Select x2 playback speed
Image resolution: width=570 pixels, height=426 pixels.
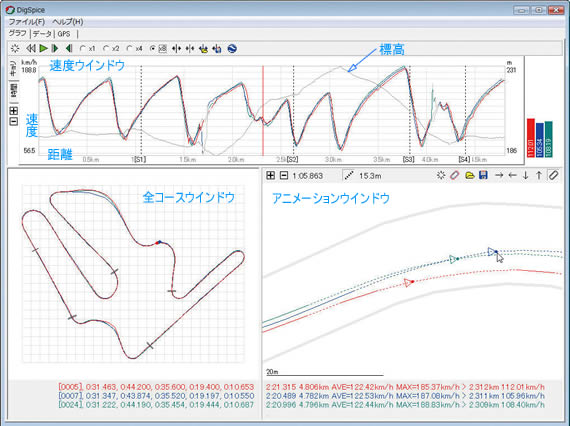pyautogui.click(x=111, y=48)
